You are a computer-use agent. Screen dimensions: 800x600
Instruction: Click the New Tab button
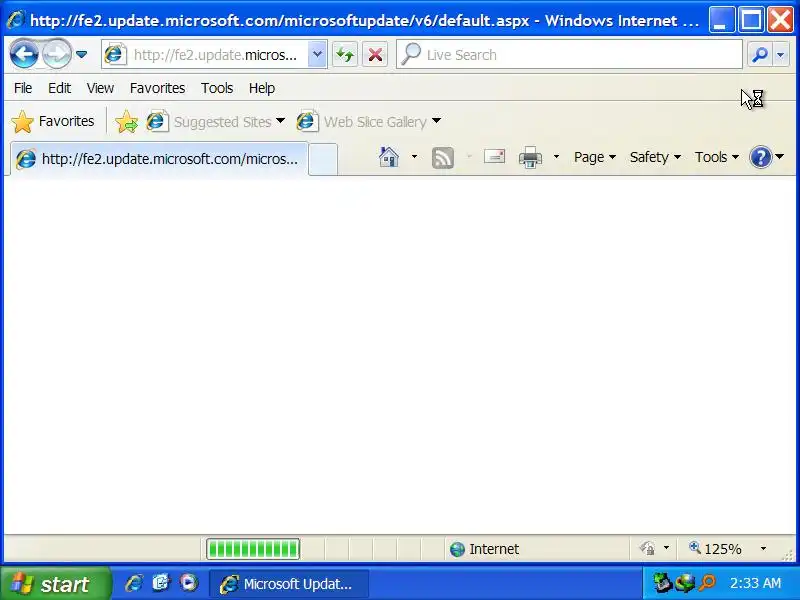pyautogui.click(x=323, y=160)
